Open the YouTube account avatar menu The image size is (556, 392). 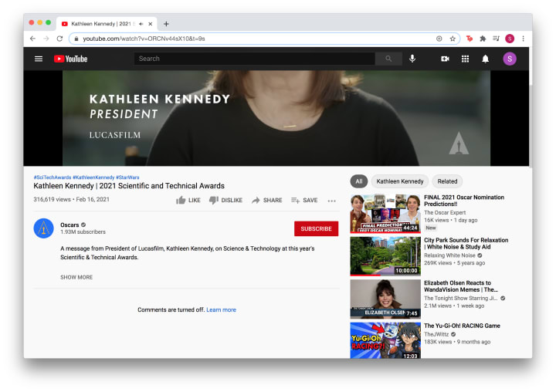pyautogui.click(x=510, y=59)
